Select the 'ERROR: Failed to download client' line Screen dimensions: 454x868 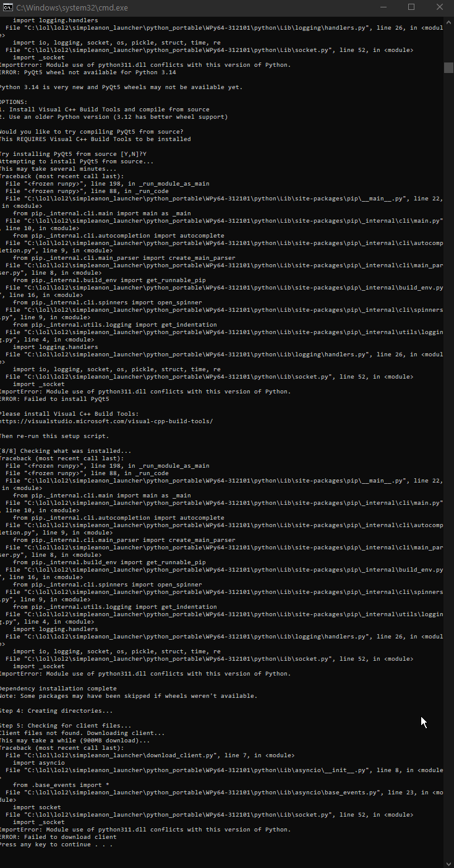pos(58,837)
